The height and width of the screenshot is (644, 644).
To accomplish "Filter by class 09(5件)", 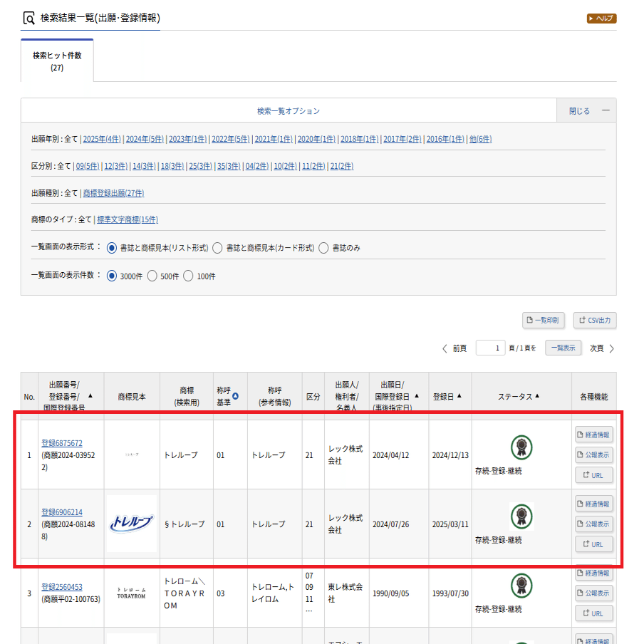I will point(88,166).
